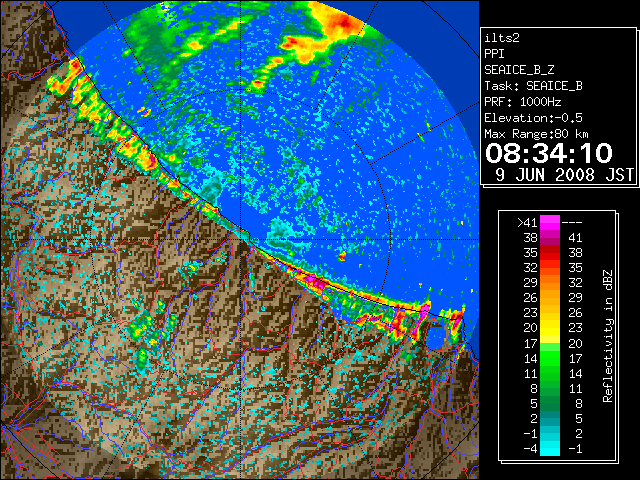The image size is (640, 480).
Task: Click the Max Range:80 km text
Action: coord(536,134)
